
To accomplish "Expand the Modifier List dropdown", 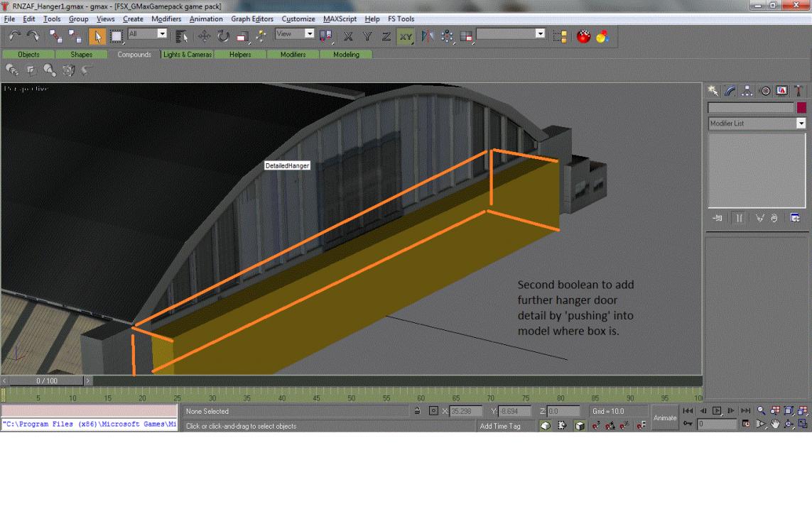I will pyautogui.click(x=801, y=124).
